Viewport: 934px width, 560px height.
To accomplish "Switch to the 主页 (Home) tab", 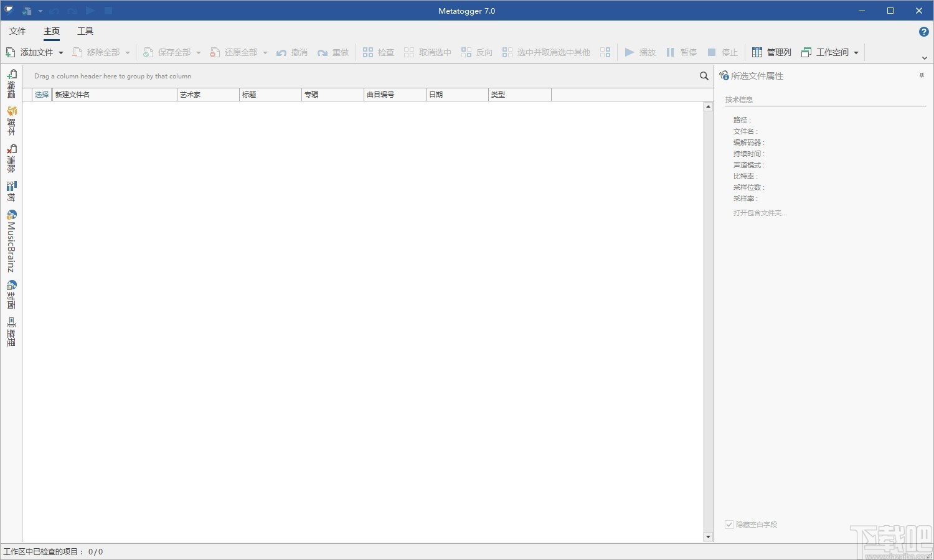I will point(52,31).
